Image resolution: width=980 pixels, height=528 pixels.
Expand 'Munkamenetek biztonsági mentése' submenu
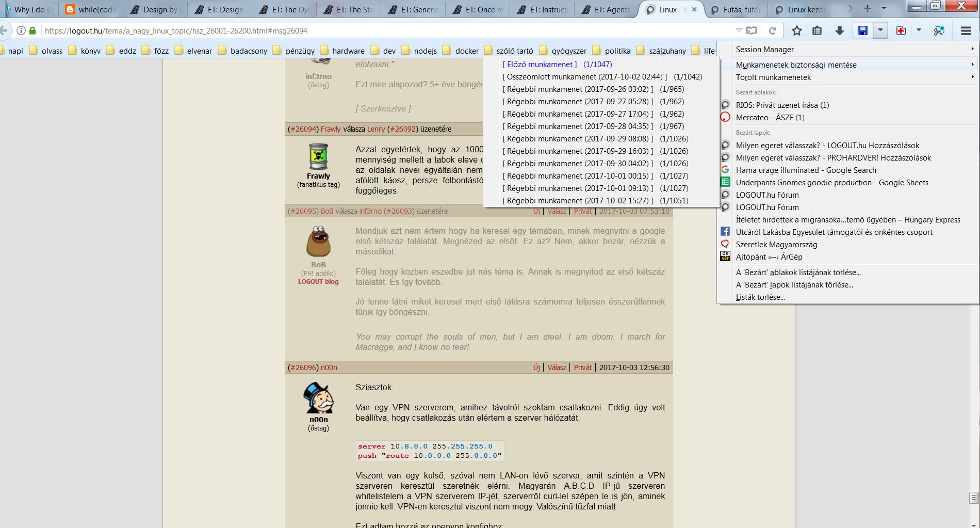click(x=848, y=65)
